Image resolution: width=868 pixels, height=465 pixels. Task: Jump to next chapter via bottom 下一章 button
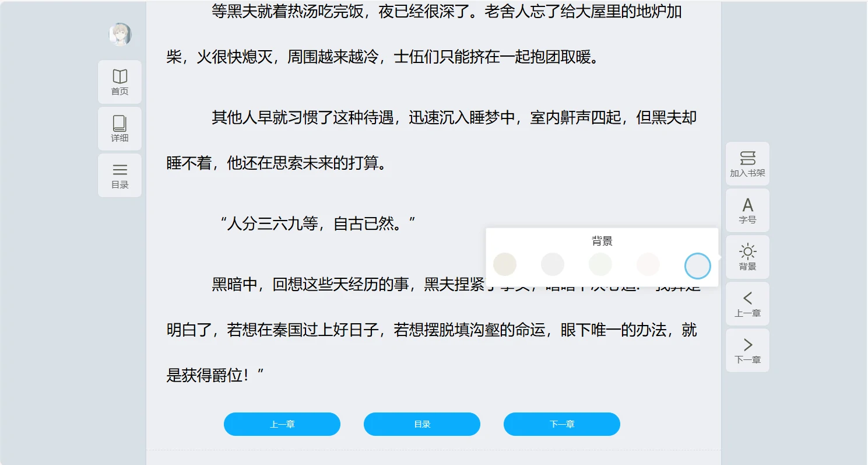pos(561,424)
